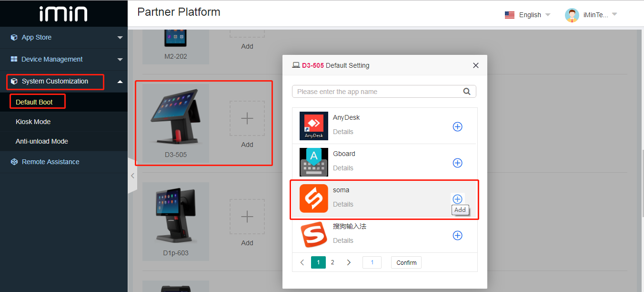Collapse the System Customization menu arrow
644x292 pixels.
tap(120, 82)
